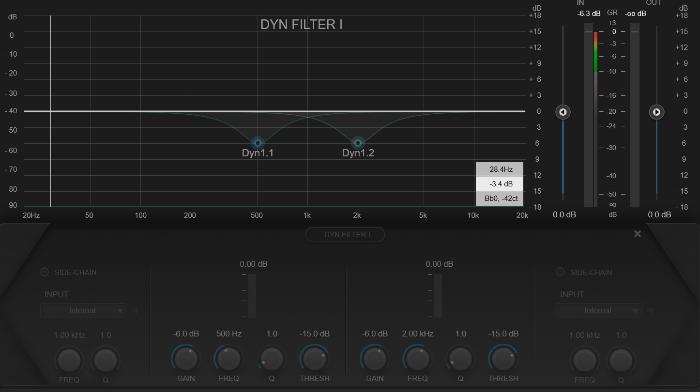Click the -oo dB output peak readout
The width and height of the screenshot is (700, 392).
635,14
